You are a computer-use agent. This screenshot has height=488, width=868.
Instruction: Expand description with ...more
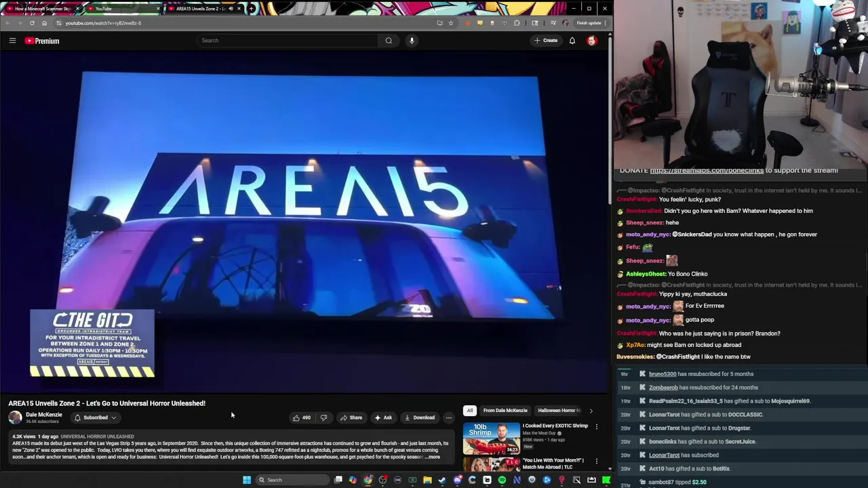pos(432,457)
